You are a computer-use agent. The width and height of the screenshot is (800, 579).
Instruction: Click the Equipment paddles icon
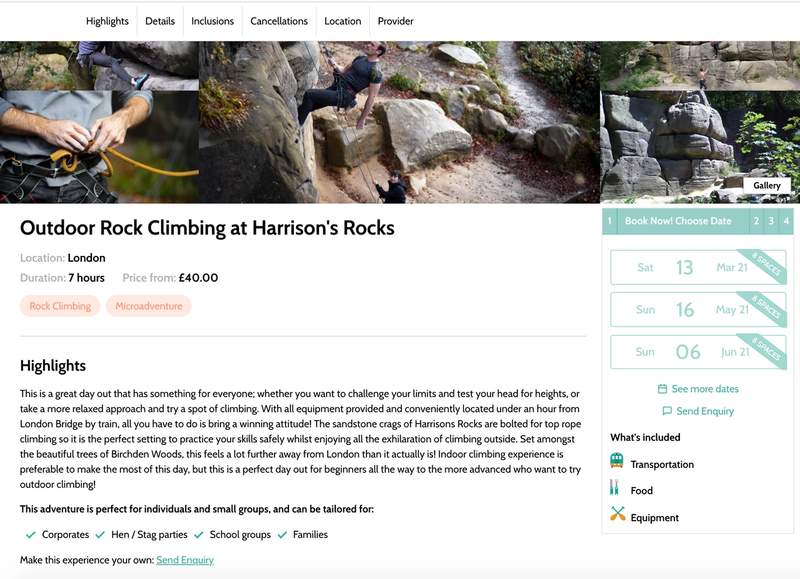[x=617, y=515]
